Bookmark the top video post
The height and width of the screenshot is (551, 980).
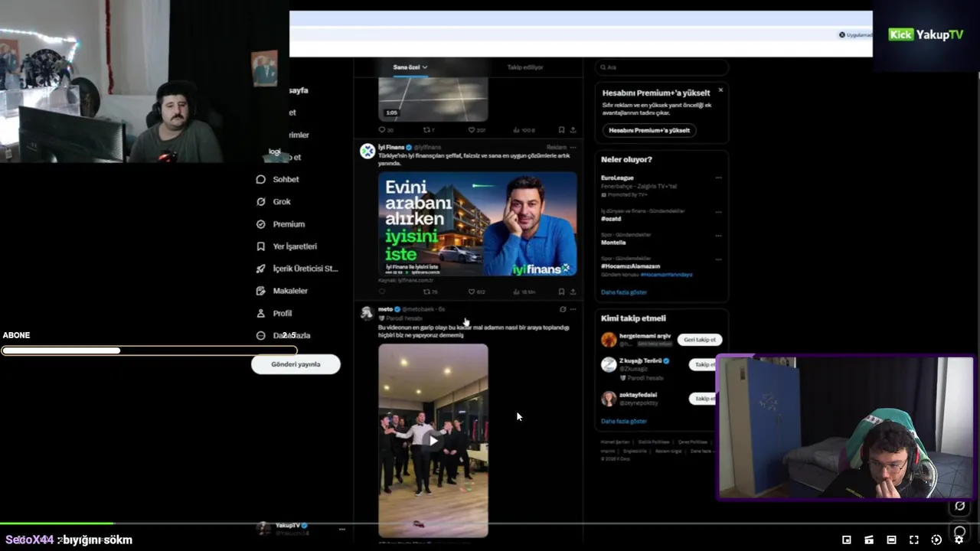tap(561, 130)
